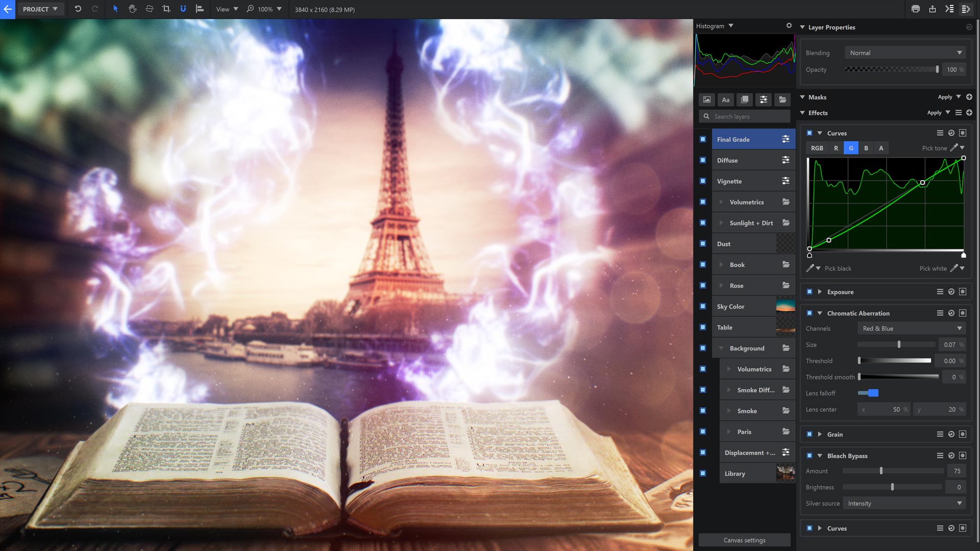Open the Export icon at top right
980x551 pixels.
[932, 9]
